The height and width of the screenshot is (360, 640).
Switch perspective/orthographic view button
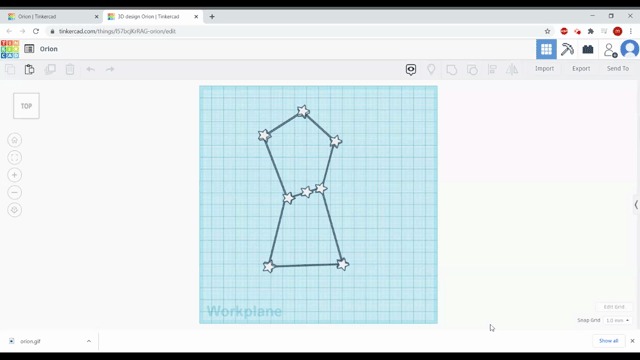coord(14,210)
